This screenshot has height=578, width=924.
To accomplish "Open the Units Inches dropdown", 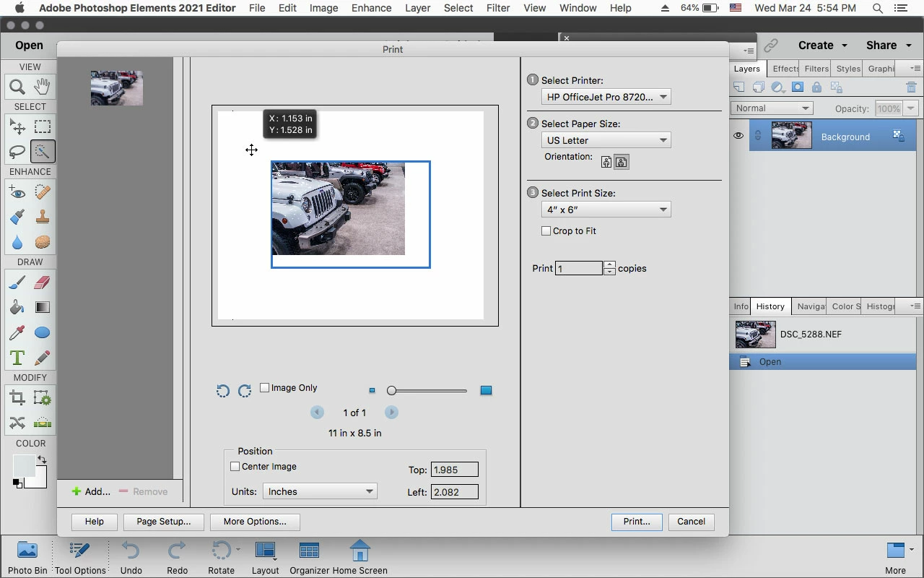I will [320, 491].
